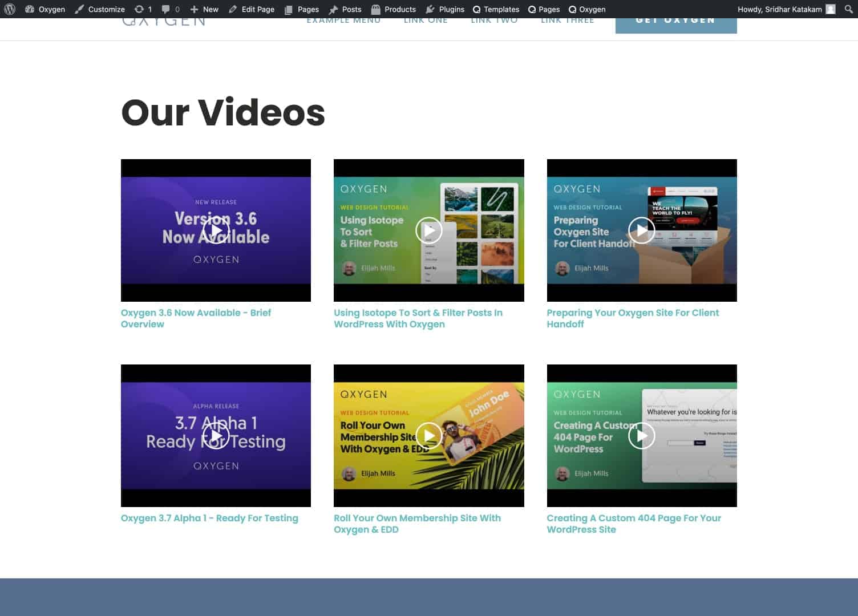Click the admin bar search icon
Image resolution: width=858 pixels, height=616 pixels.
[x=848, y=9]
